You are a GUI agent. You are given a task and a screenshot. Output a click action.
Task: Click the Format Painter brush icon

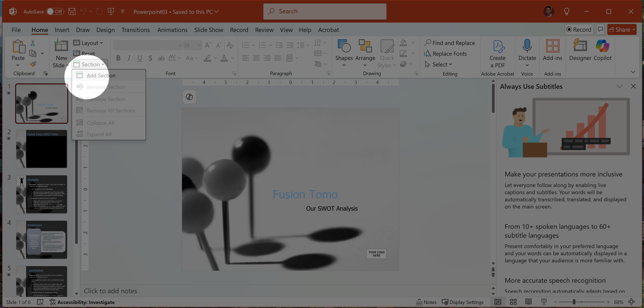[x=33, y=64]
